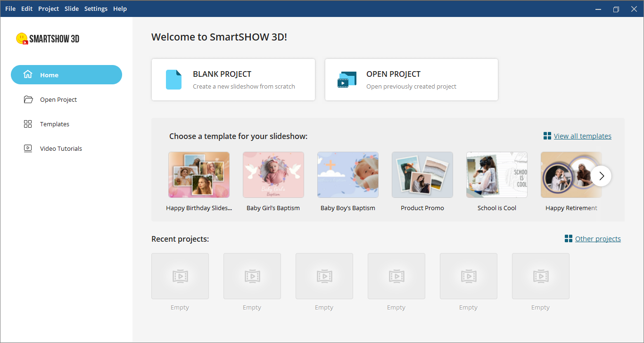
Task: Choose the Happy Retirement template thumbnail
Action: (x=571, y=175)
